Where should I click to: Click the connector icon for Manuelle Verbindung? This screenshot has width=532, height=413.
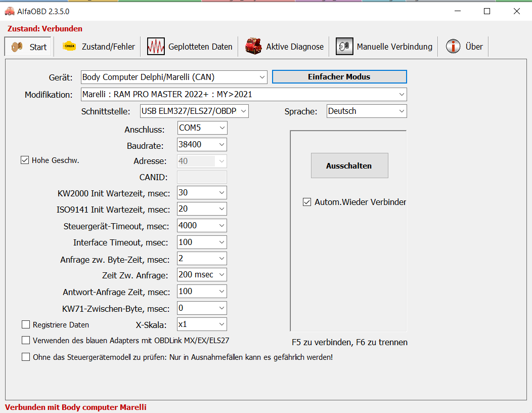(344, 46)
